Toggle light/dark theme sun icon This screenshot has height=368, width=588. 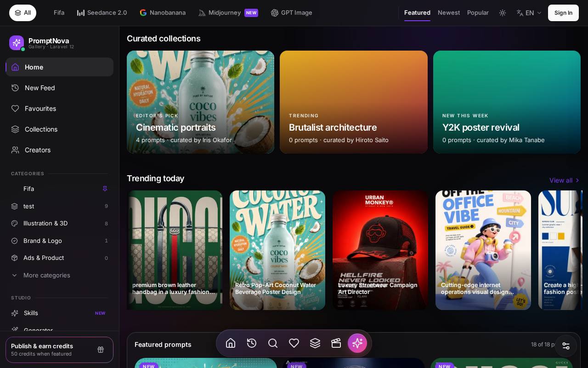[503, 13]
